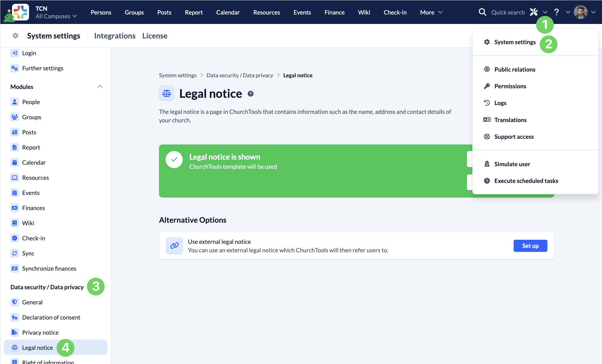Expand the All Campuses dropdown
Viewport: 602px width, 364px height.
point(56,16)
